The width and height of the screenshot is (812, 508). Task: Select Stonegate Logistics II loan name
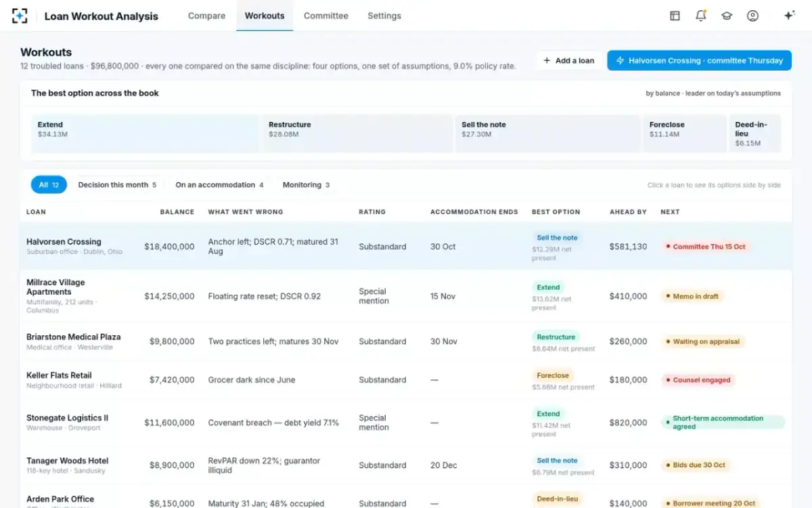click(67, 418)
